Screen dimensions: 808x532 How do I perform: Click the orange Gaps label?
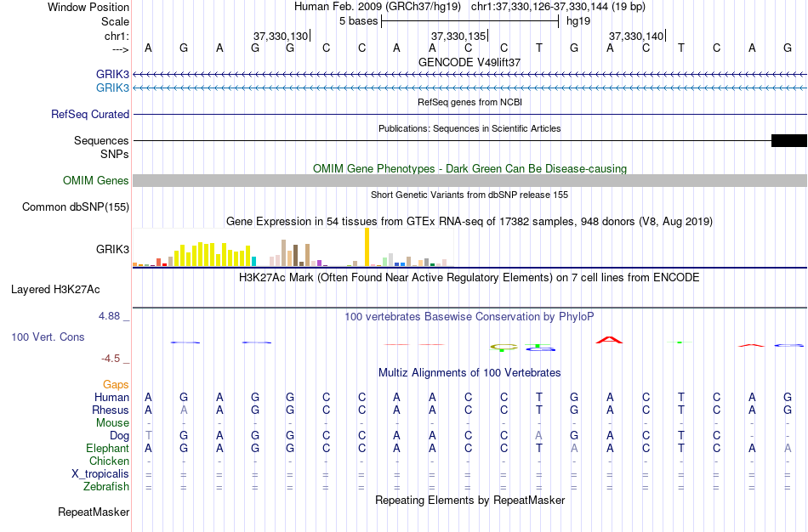(116, 385)
